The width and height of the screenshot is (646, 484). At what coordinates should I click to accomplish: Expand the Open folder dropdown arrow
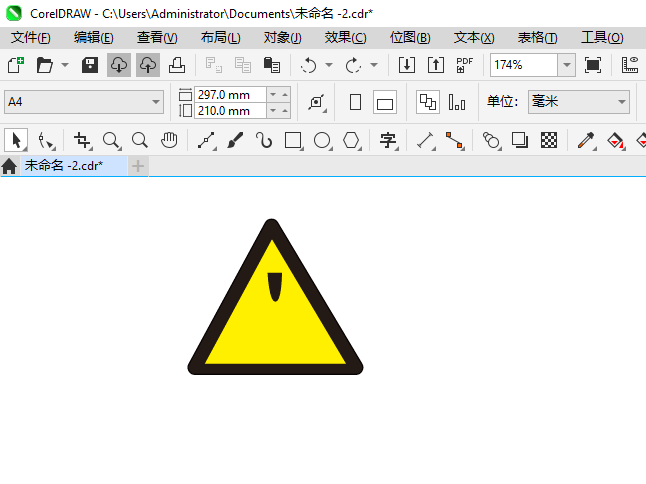click(x=65, y=65)
